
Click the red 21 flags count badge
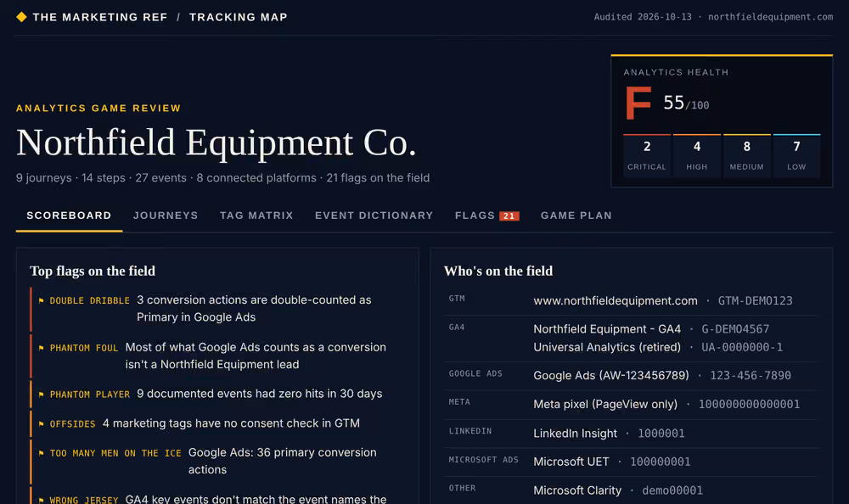tap(509, 216)
